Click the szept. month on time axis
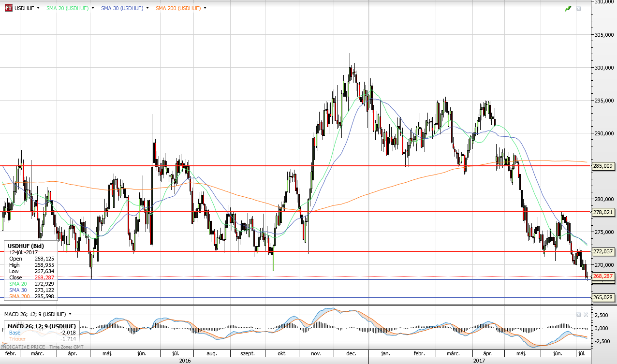This screenshot has width=617, height=364. [x=248, y=354]
